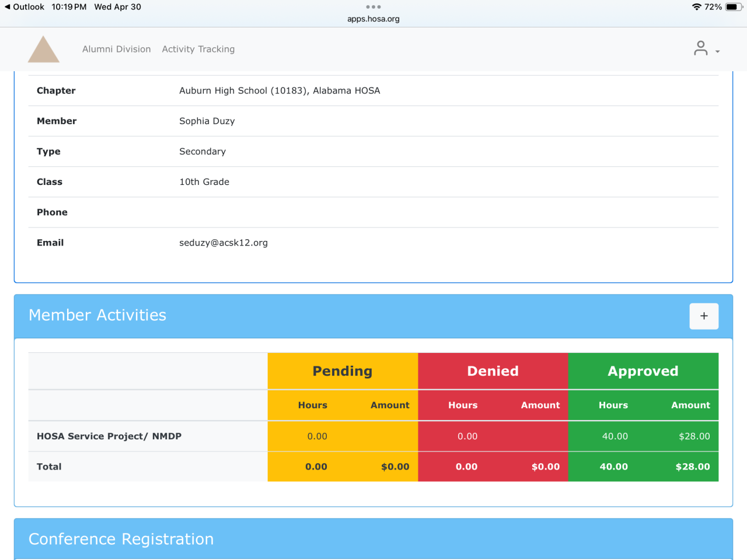
Task: Click the Total row label
Action: 49,467
